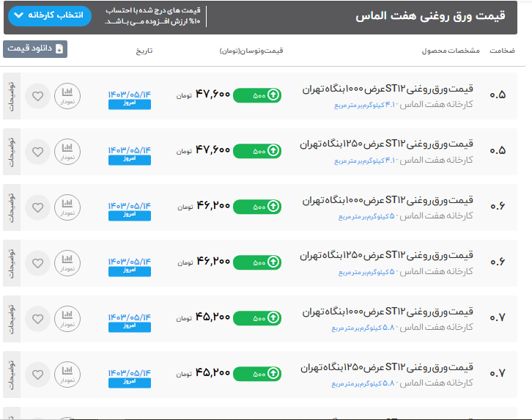532x420 pixels.
Task: Favorite the 0.5 thickness width 1000 product with heart
Action: pyautogui.click(x=38, y=95)
